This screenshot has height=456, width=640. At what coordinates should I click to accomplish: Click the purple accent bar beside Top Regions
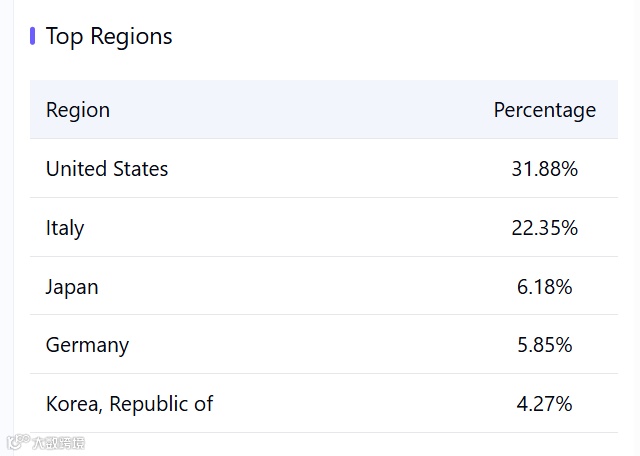click(x=33, y=36)
